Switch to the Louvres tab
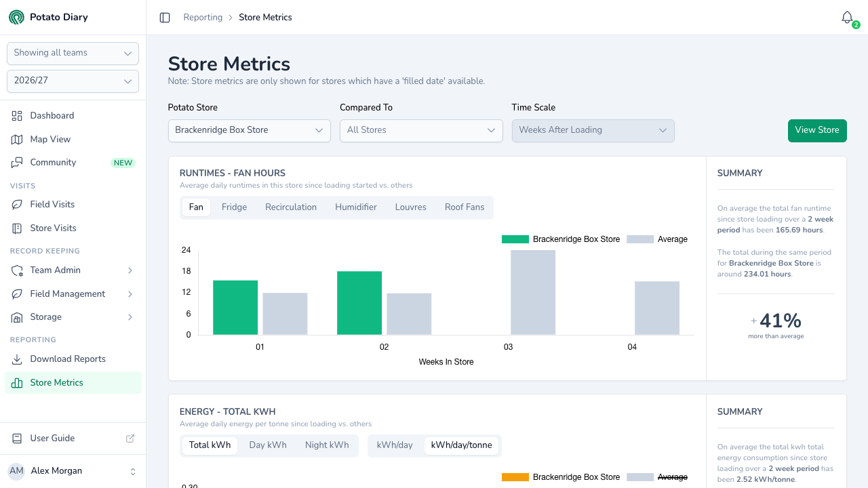This screenshot has width=868, height=488. pyautogui.click(x=411, y=207)
